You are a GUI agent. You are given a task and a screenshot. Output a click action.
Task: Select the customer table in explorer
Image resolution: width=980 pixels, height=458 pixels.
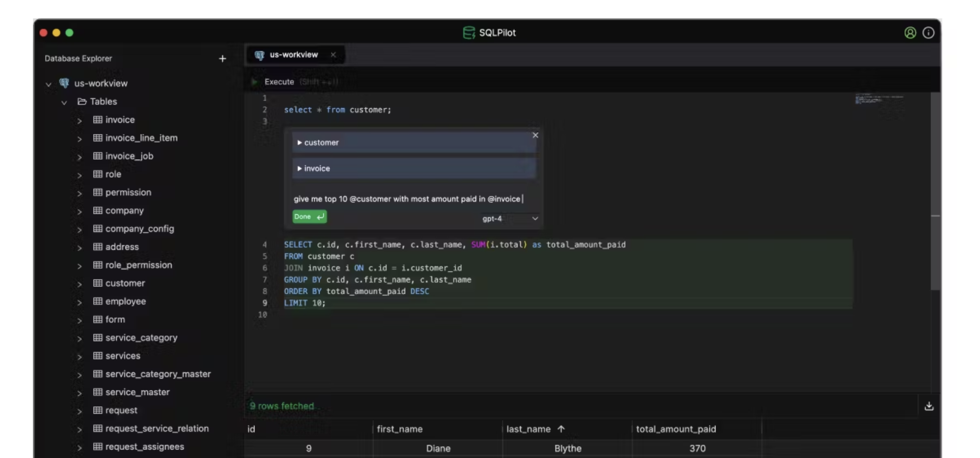(125, 283)
